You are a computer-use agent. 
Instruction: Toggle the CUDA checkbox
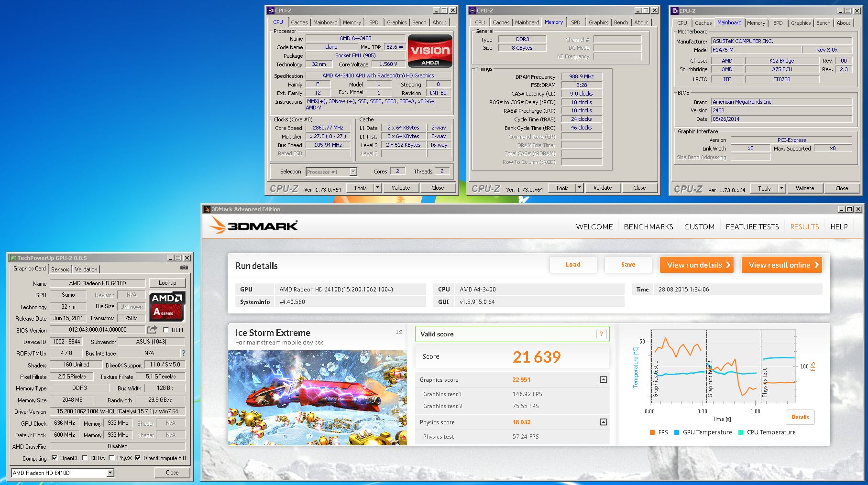85,458
